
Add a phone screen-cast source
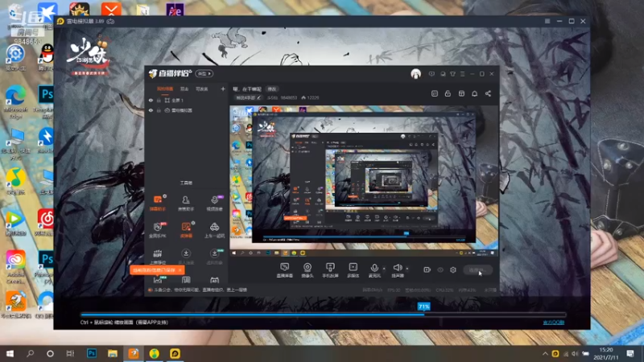coord(330,270)
